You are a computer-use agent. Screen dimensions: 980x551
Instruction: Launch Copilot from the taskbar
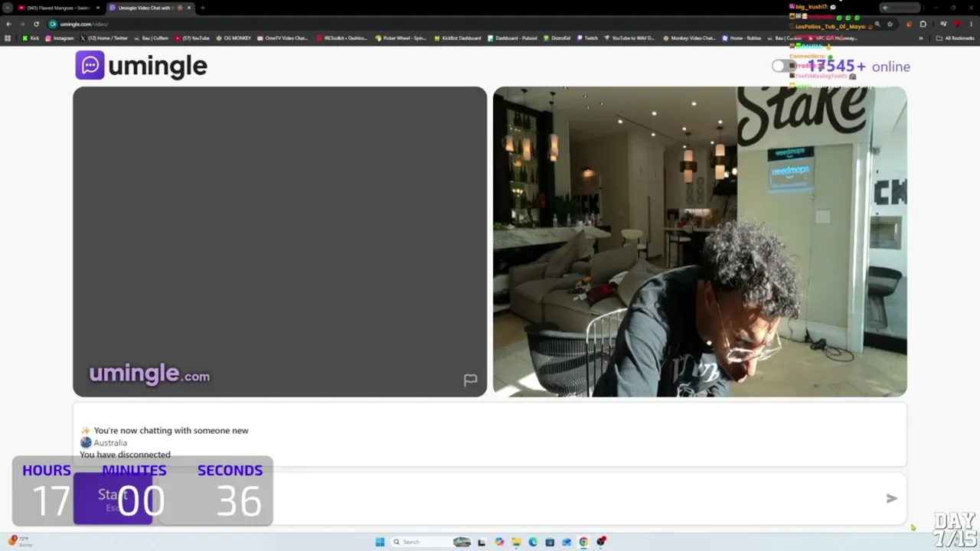(499, 542)
